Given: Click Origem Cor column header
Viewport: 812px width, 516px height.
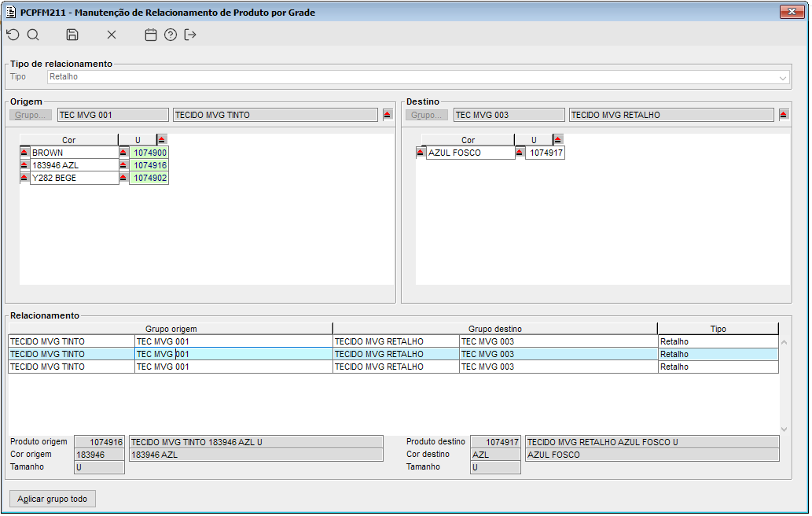Looking at the screenshot, I should (69, 140).
